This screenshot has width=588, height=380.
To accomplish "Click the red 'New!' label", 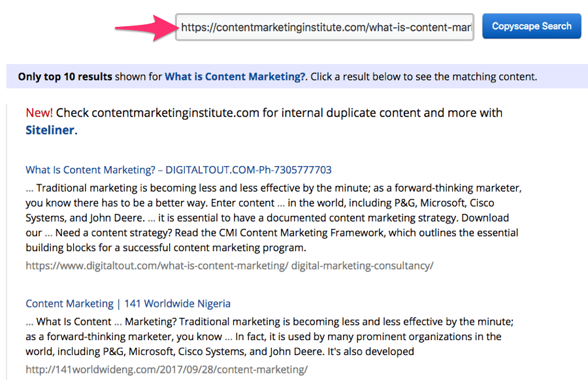I will click(39, 112).
